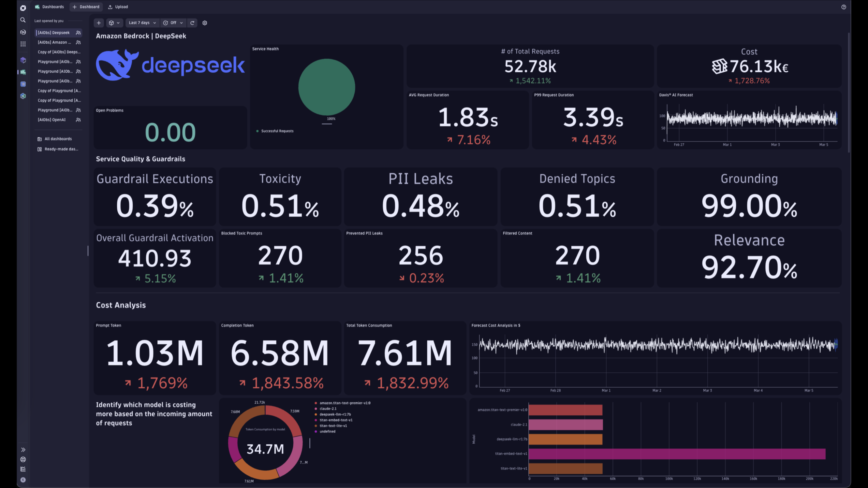Toggle claude-2.1 legend entry

(x=325, y=409)
